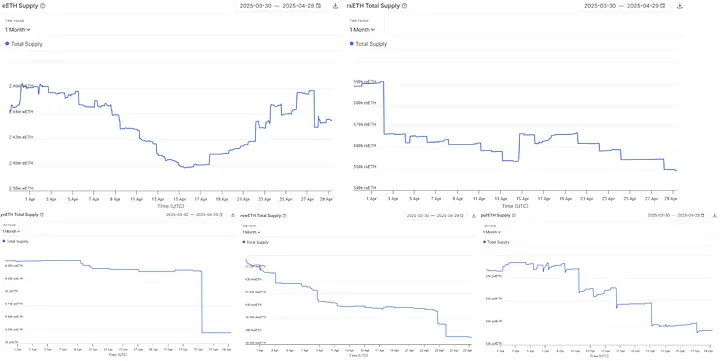The height and width of the screenshot is (361, 720).
Task: Edit start date of pufETH Supply range
Action: (x=658, y=215)
